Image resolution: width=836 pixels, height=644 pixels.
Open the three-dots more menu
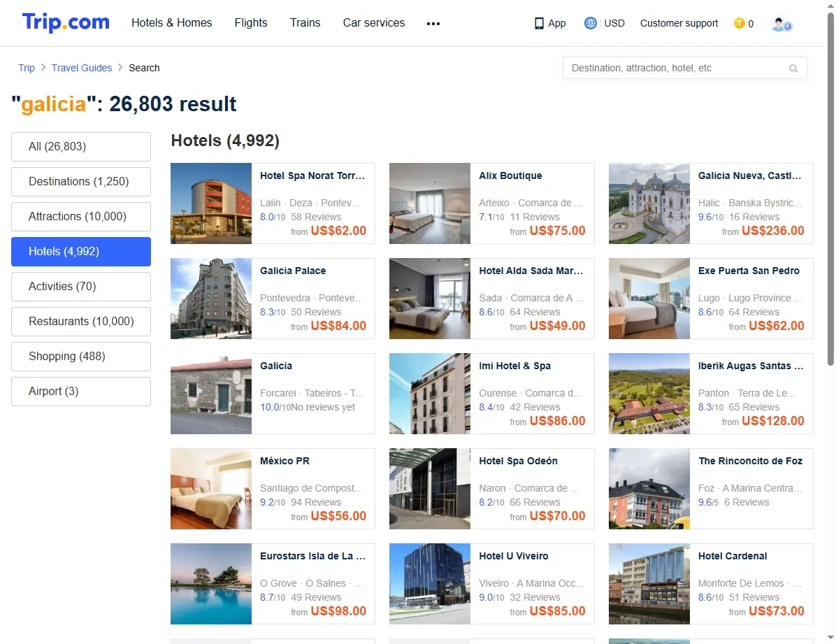click(433, 24)
